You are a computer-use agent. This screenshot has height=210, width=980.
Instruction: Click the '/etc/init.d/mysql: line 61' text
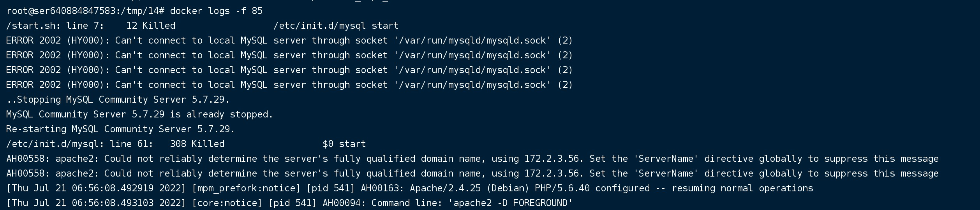pyautogui.click(x=79, y=144)
